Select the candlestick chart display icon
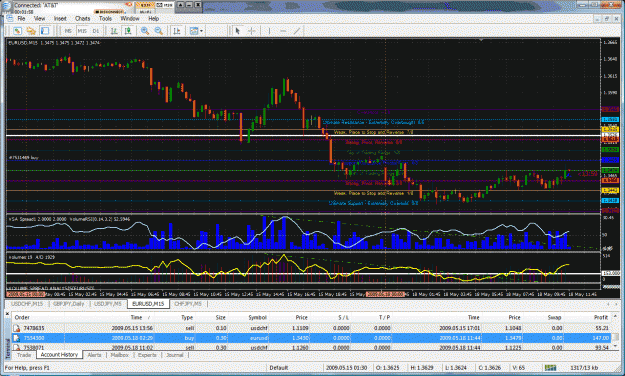This screenshot has height=376, width=625. (x=128, y=31)
